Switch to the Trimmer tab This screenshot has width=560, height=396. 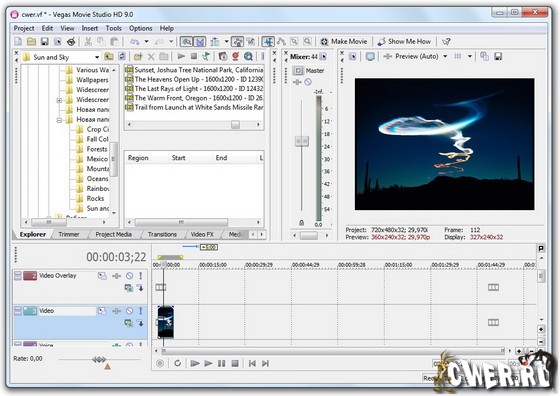(69, 235)
